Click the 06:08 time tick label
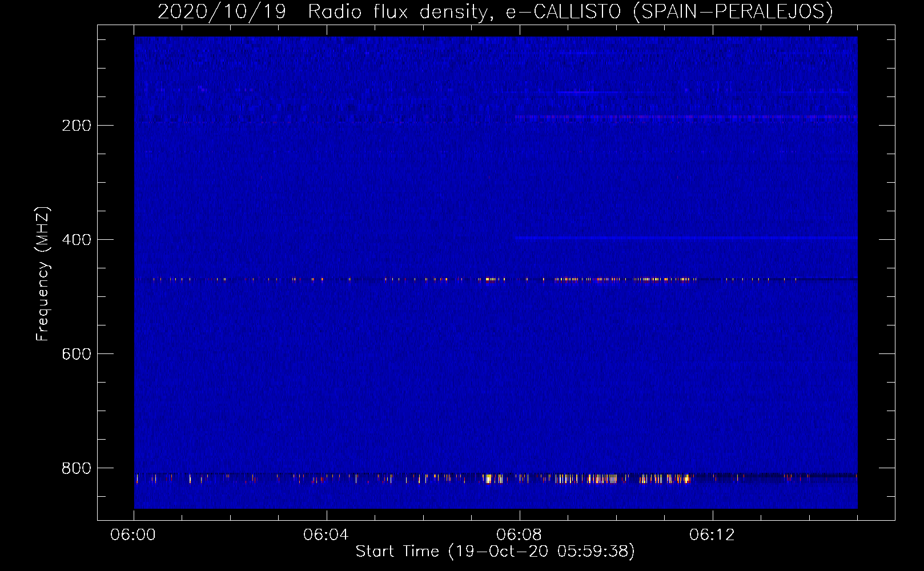 click(x=519, y=535)
